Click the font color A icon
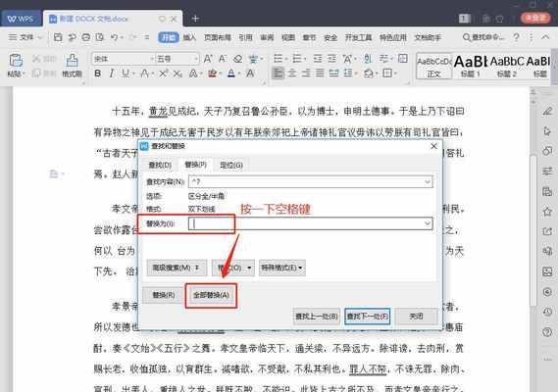Screen dimensions: 558x392 231,73
